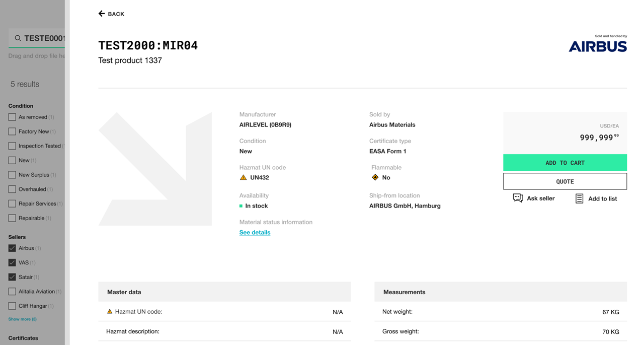Viewport: 644px width, 345px height.
Task: Enable the Cliff Hangar seller checkbox
Action: point(12,306)
